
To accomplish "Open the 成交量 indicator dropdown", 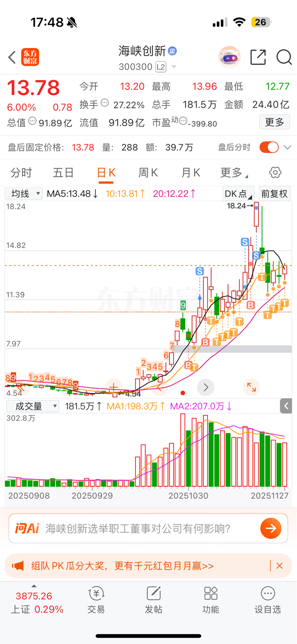I will click(32, 406).
